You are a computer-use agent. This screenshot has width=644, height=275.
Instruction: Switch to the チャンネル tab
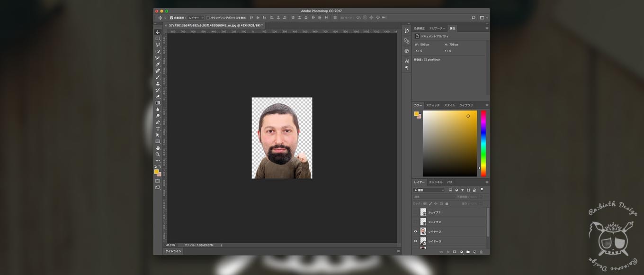point(435,182)
